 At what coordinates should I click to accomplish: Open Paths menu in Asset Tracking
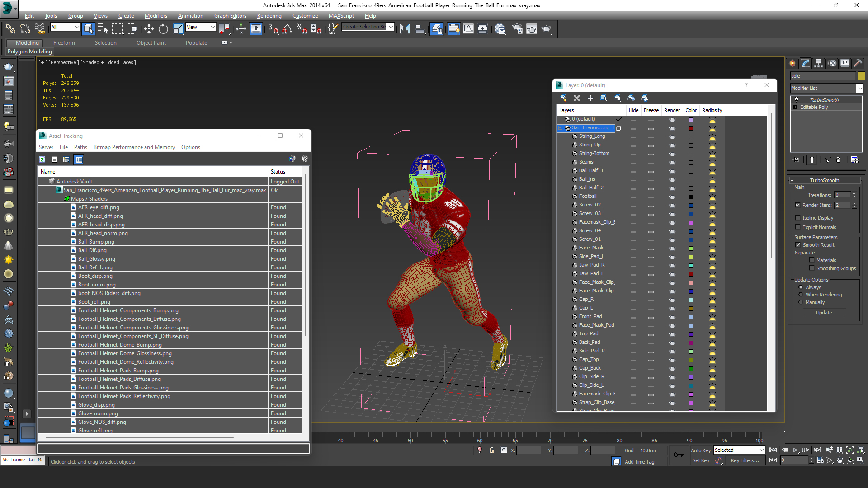[80, 147]
